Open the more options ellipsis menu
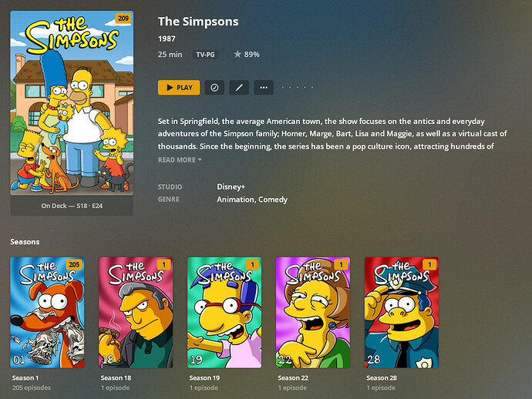This screenshot has height=399, width=532. [264, 88]
